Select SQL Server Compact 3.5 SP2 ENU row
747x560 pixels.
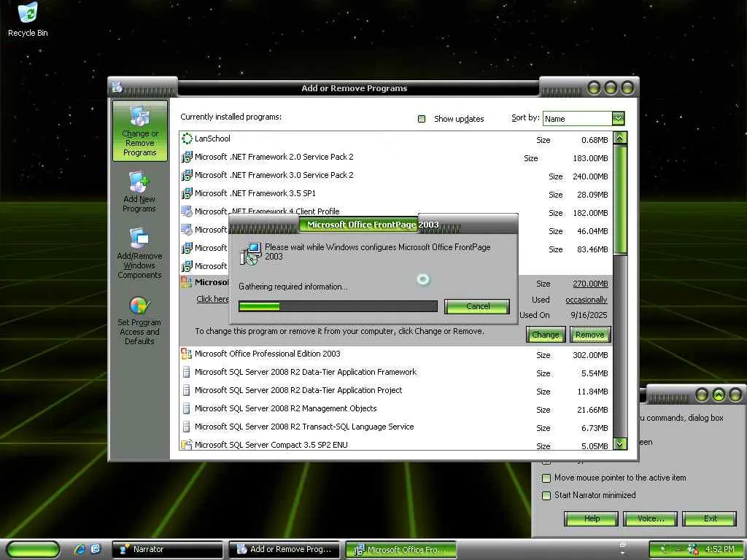click(396, 444)
